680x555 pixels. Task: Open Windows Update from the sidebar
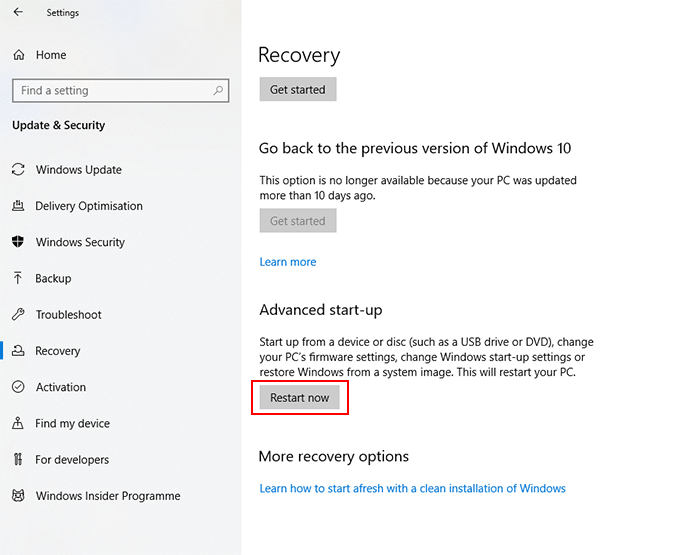point(78,170)
